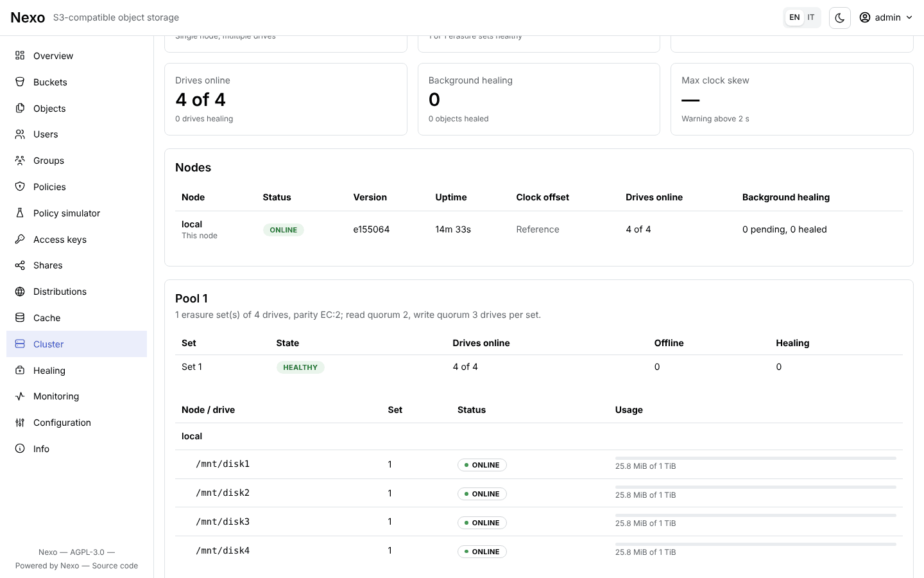Click the Groups icon in sidebar
The width and height of the screenshot is (924, 578).
click(20, 161)
